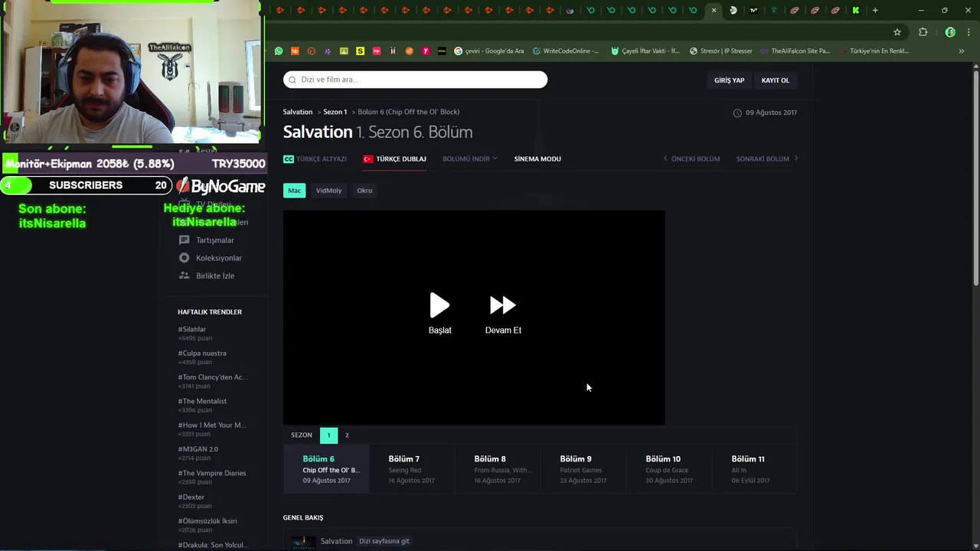The height and width of the screenshot is (551, 980).
Task: Expand the Bölümü İndir dropdown
Action: click(x=470, y=159)
